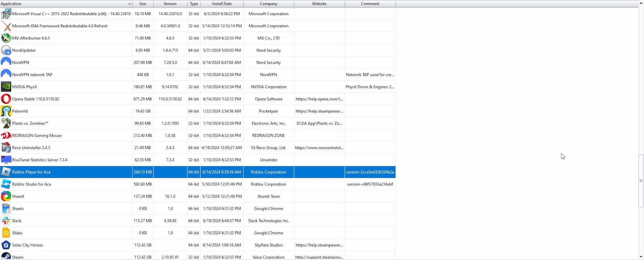Sort list by Size column header
Viewport: 644px width, 260px height.
[143, 4]
